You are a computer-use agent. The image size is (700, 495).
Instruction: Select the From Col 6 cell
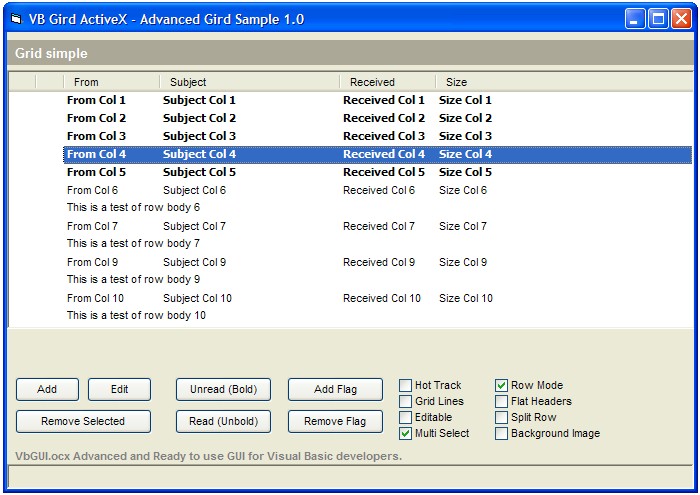pyautogui.click(x=92, y=190)
